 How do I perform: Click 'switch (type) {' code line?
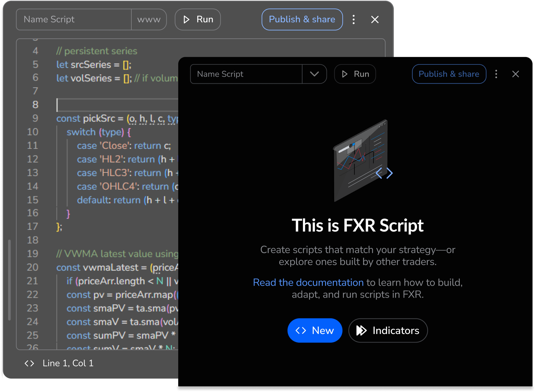pyautogui.click(x=99, y=132)
